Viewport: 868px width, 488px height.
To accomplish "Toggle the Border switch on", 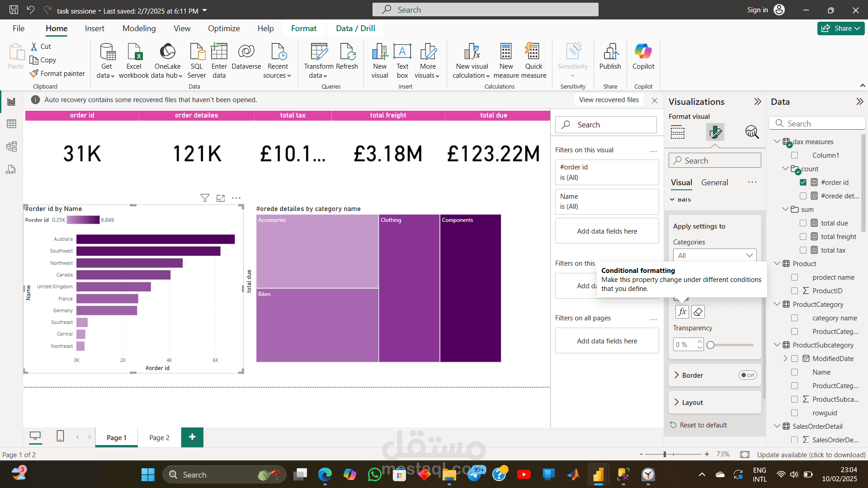I will point(748,375).
